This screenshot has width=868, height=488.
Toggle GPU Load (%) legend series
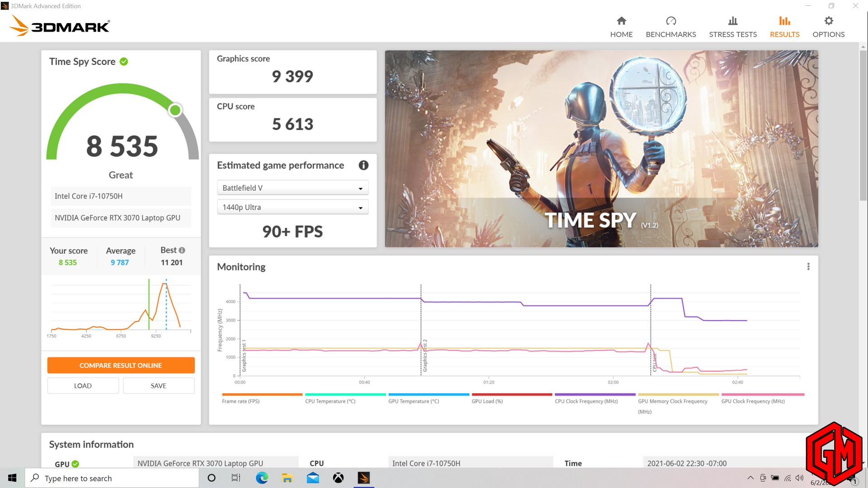tap(511, 399)
